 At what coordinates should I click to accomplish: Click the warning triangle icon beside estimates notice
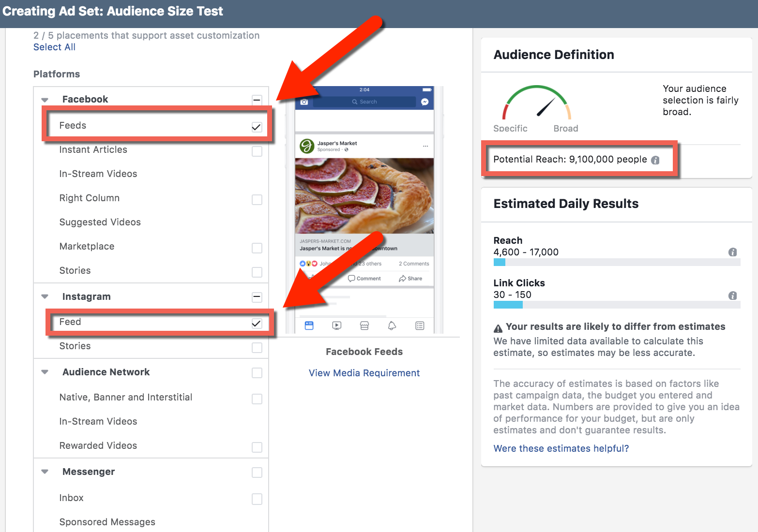coord(498,328)
